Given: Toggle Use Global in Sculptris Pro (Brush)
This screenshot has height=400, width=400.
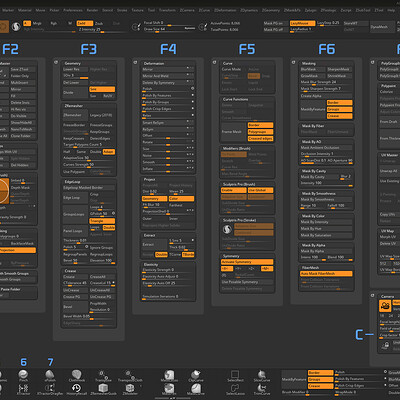Looking at the screenshot, I should coord(260,190).
